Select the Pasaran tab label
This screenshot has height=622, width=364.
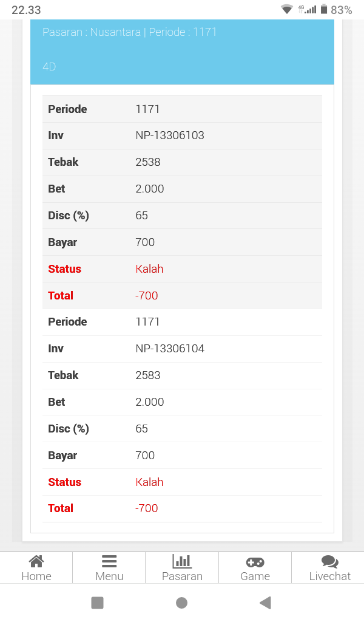[182, 576]
